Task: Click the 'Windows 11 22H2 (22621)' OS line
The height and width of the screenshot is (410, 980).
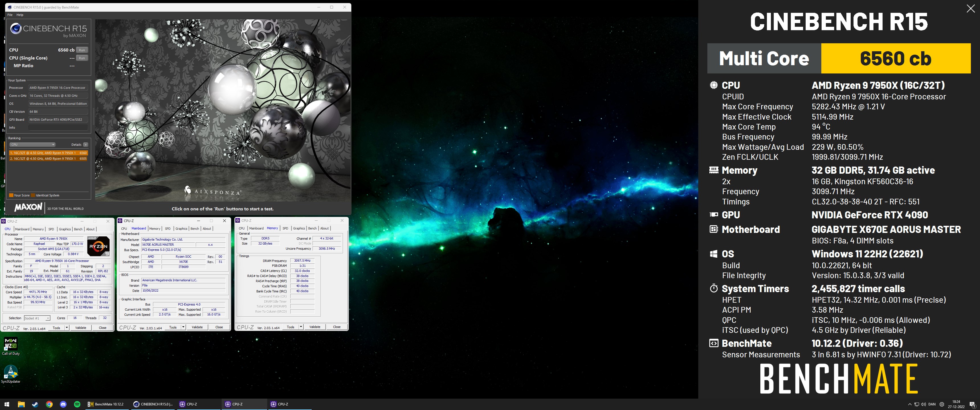Action: pyautogui.click(x=867, y=254)
